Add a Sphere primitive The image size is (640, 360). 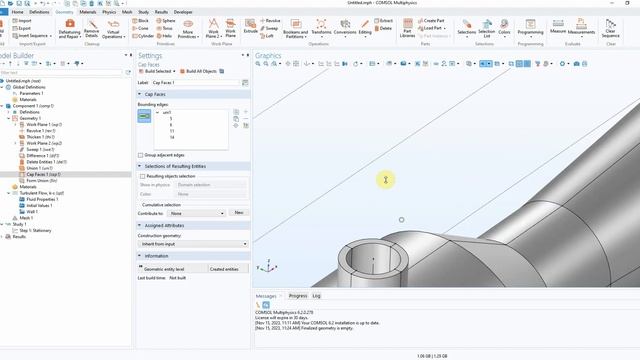pyautogui.click(x=166, y=21)
